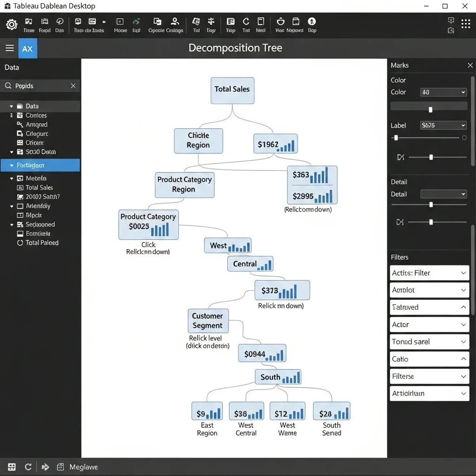Click the refresh icon in the status bar
This screenshot has height=476, width=476.
(x=28, y=467)
